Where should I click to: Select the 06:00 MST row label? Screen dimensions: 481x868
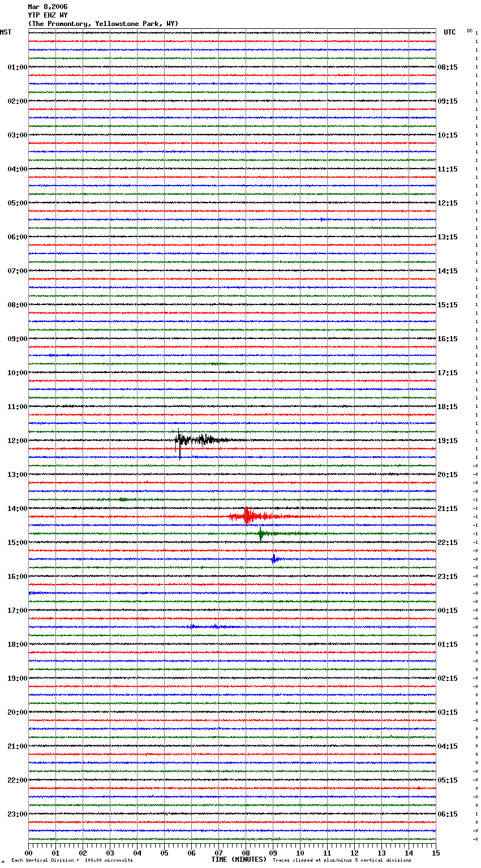(x=18, y=237)
